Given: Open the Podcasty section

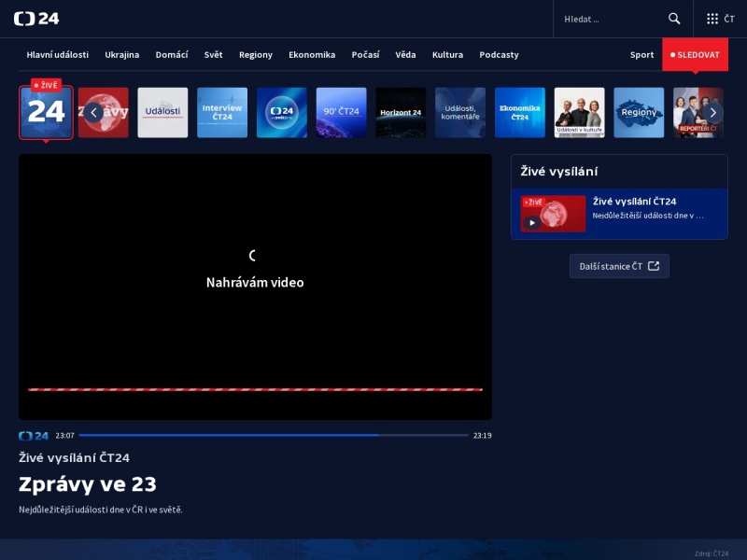Looking at the screenshot, I should coord(499,55).
